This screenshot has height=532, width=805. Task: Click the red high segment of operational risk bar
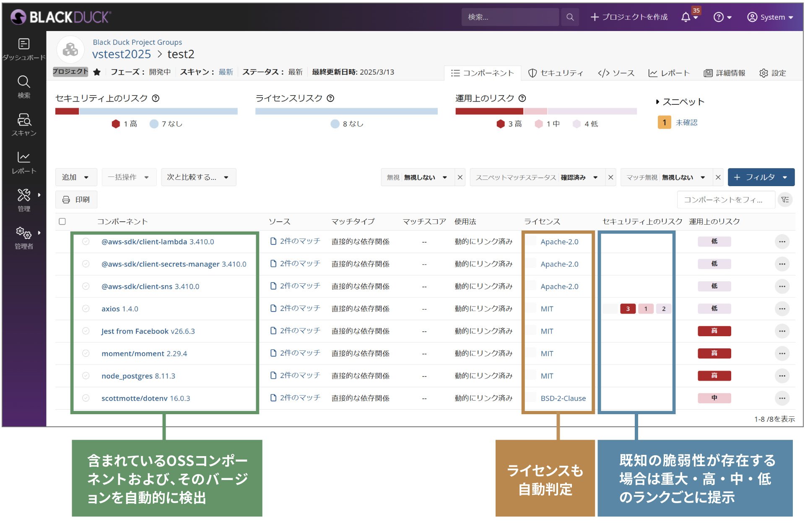click(x=489, y=111)
